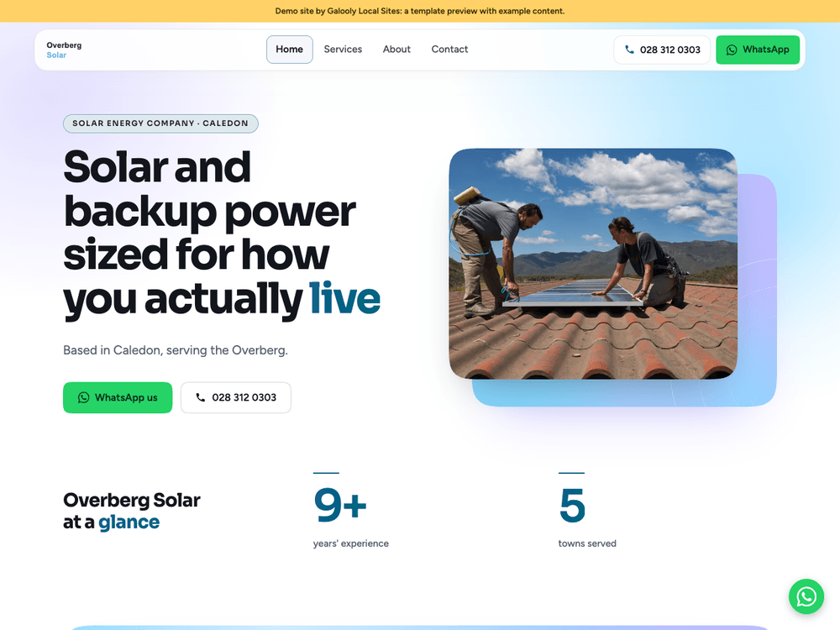Call 028 312 0303 from the header

[x=662, y=50]
